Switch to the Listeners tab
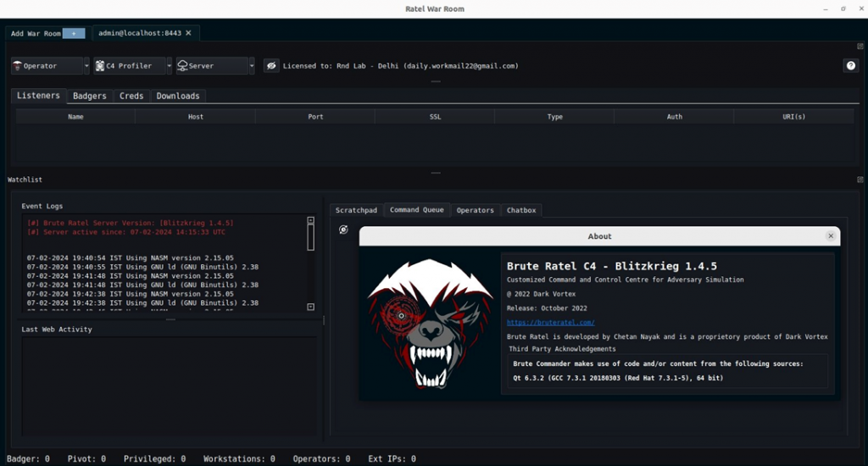868x466 pixels. click(38, 96)
